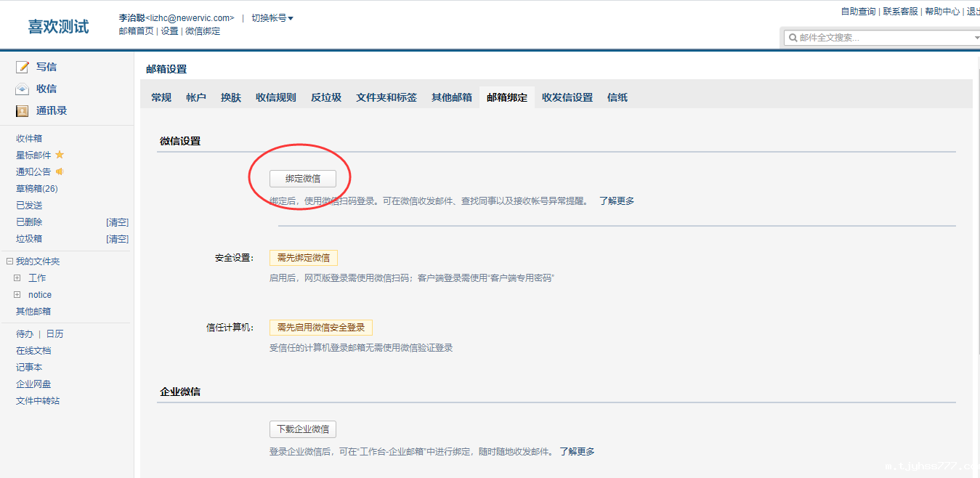Open the 收发信设置 tab
This screenshot has height=478, width=980.
(567, 97)
